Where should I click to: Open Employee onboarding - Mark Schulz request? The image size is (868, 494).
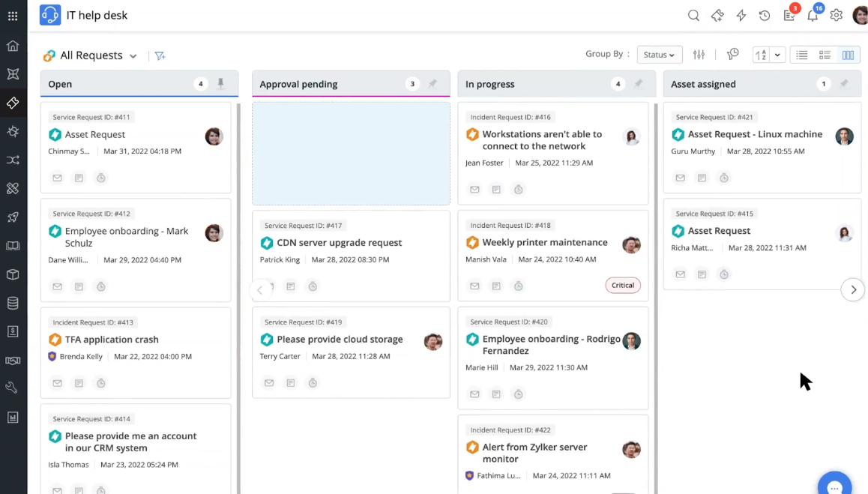(x=127, y=237)
